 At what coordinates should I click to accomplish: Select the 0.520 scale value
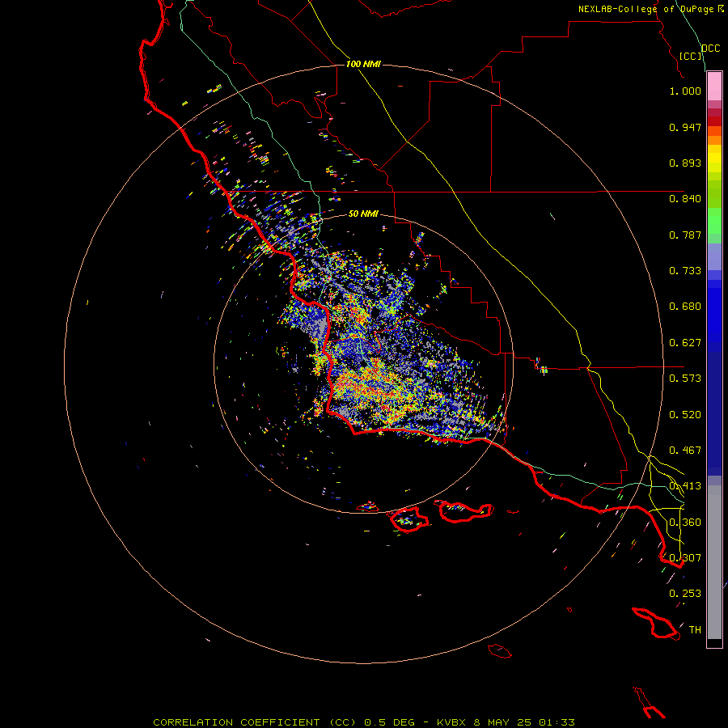(685, 415)
